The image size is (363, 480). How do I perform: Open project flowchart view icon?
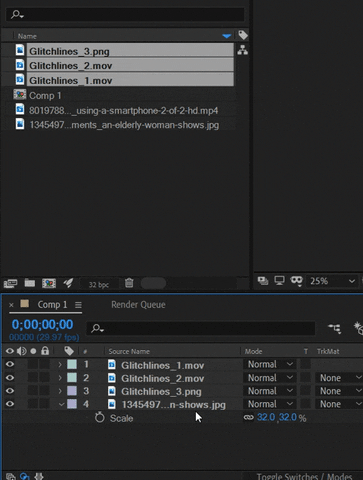[242, 50]
